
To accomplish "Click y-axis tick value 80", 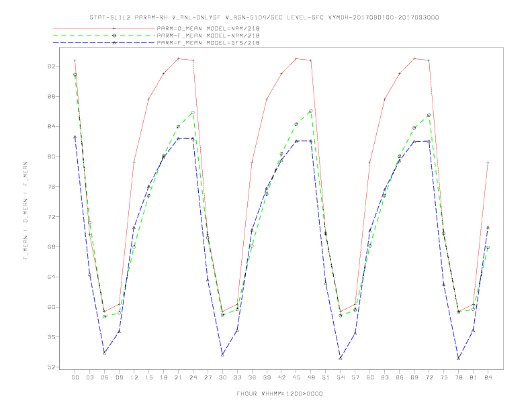I will (51, 156).
